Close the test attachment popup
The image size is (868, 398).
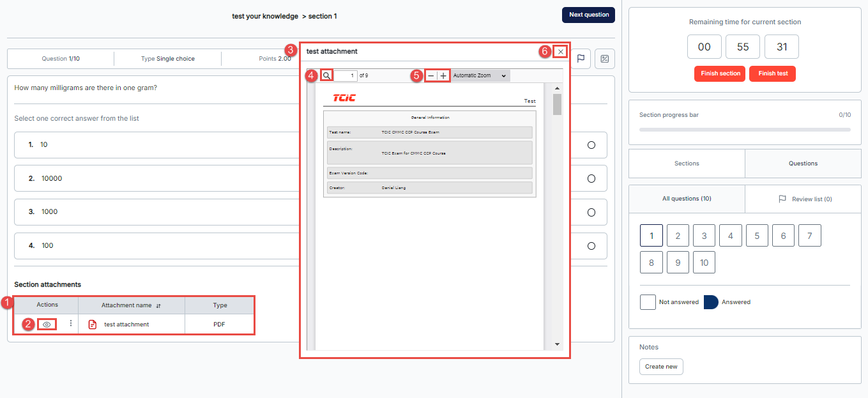pyautogui.click(x=561, y=52)
